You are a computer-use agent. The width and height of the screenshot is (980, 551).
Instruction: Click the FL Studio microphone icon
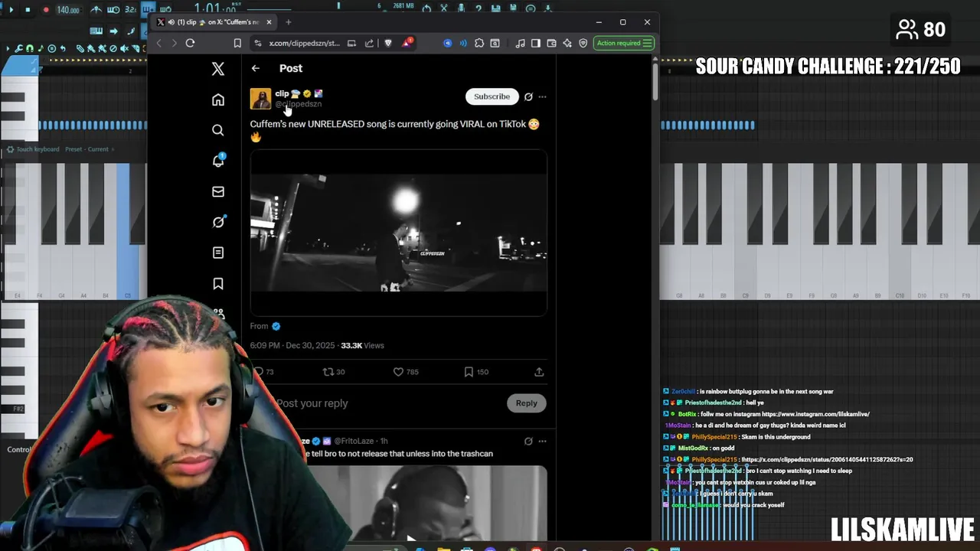(461, 8)
